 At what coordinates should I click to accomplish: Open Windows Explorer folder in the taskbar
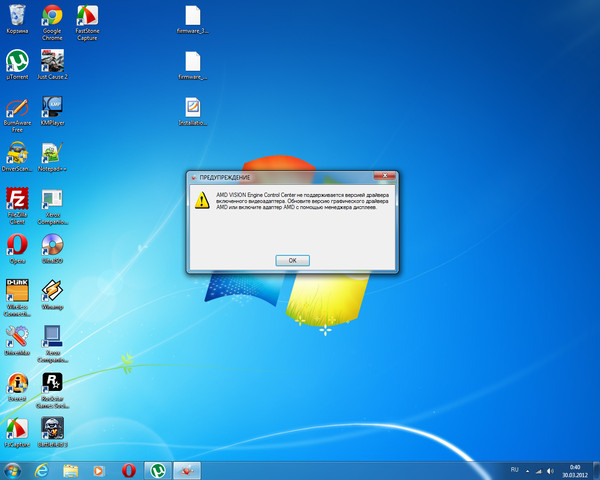[70, 471]
